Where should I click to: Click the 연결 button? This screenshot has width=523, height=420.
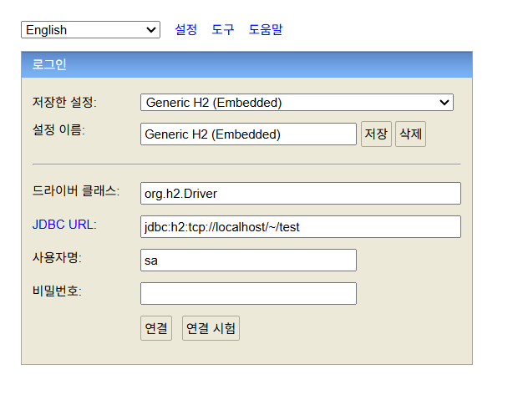click(x=156, y=328)
